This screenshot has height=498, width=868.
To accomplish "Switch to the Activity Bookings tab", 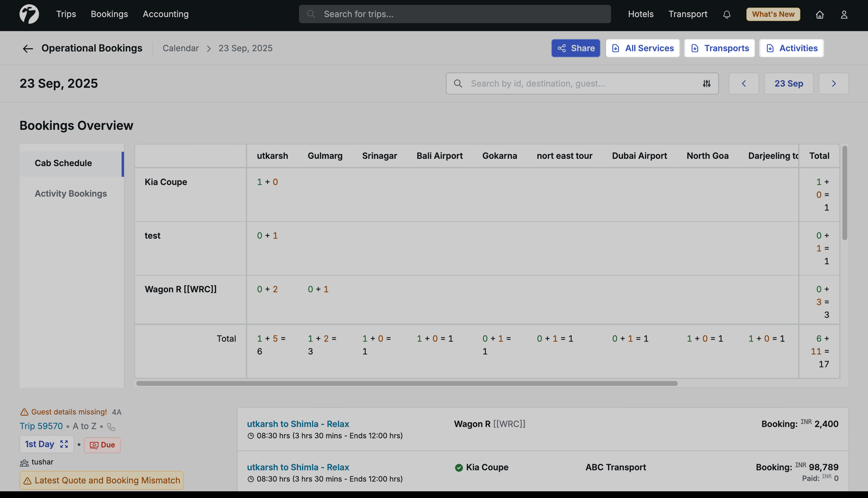I will point(71,193).
